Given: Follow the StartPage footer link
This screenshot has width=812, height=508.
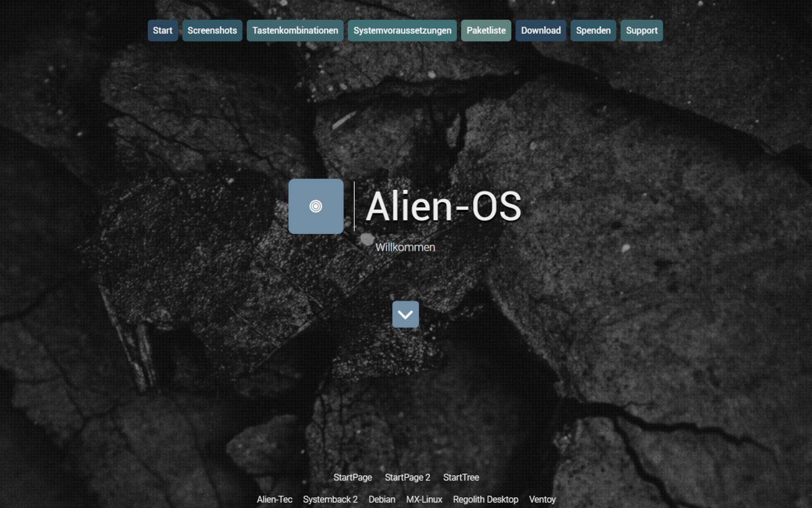Looking at the screenshot, I should pos(353,478).
